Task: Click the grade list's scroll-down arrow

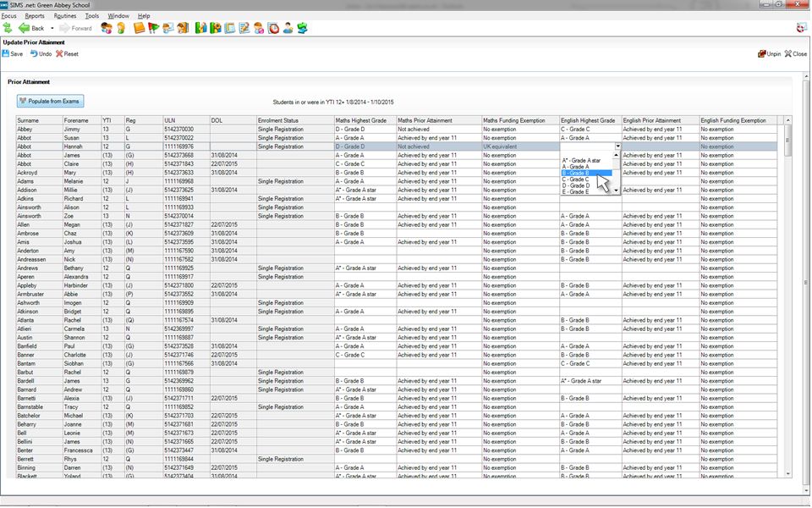Action: coord(617,191)
